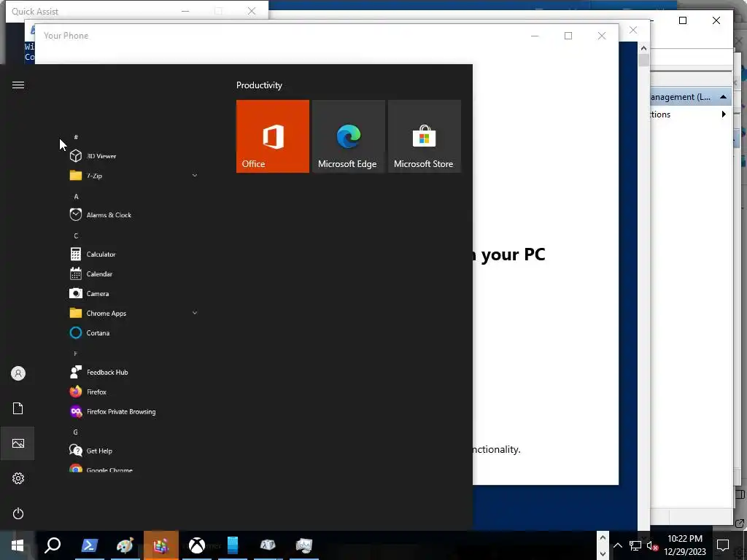Expand the 'tions' submenu arrow
747x560 pixels.
pos(724,114)
